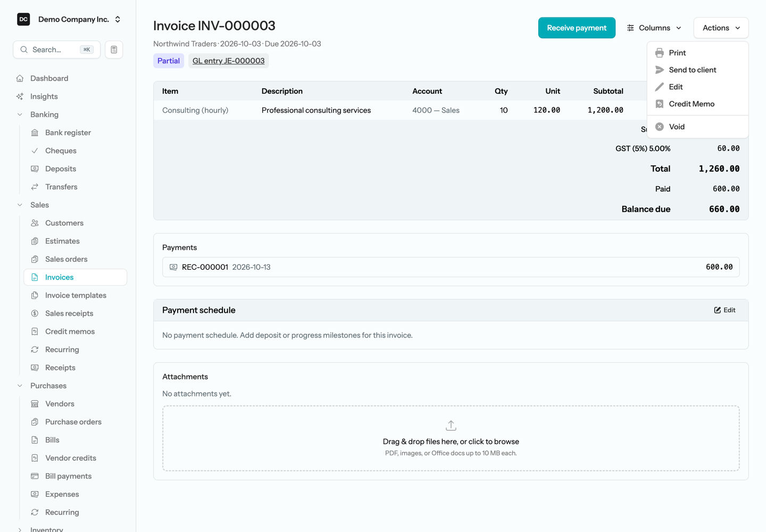Screen dimensions: 766x532
Task: Click the Cheques checkmark icon
Action: pyautogui.click(x=35, y=151)
